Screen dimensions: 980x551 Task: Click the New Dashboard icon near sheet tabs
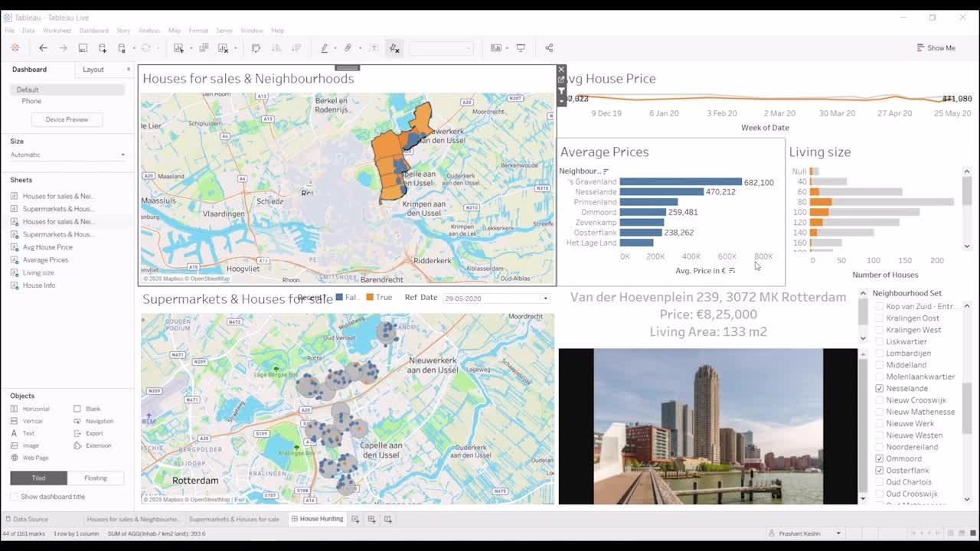coord(371,519)
